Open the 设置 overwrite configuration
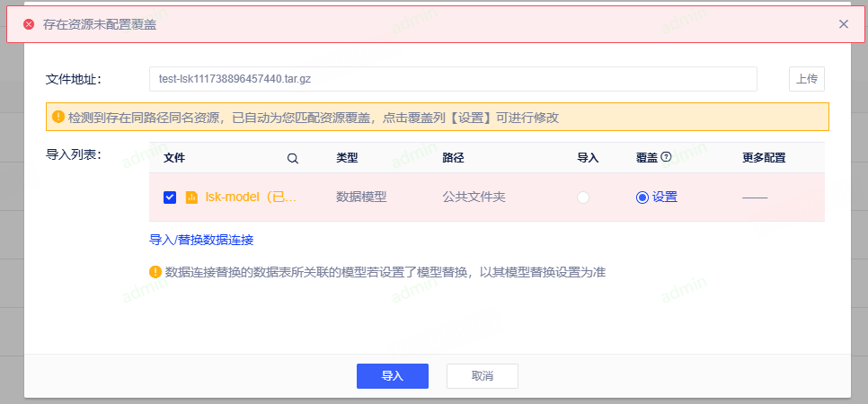 tap(665, 198)
